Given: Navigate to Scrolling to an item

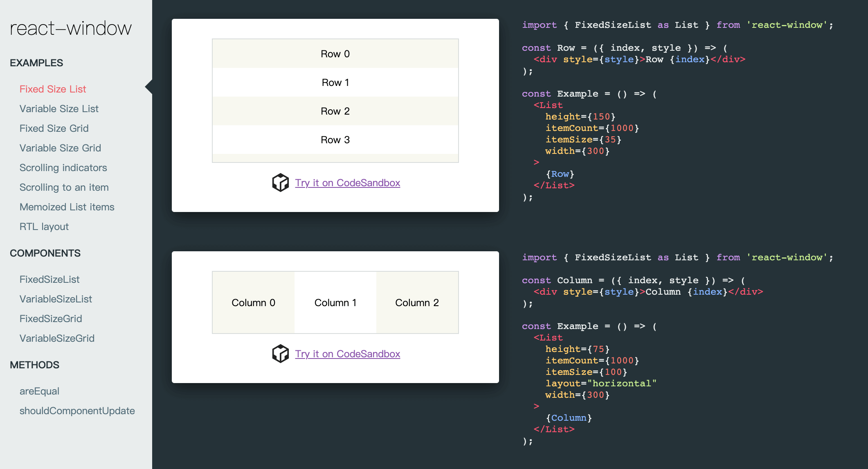Looking at the screenshot, I should click(x=64, y=187).
